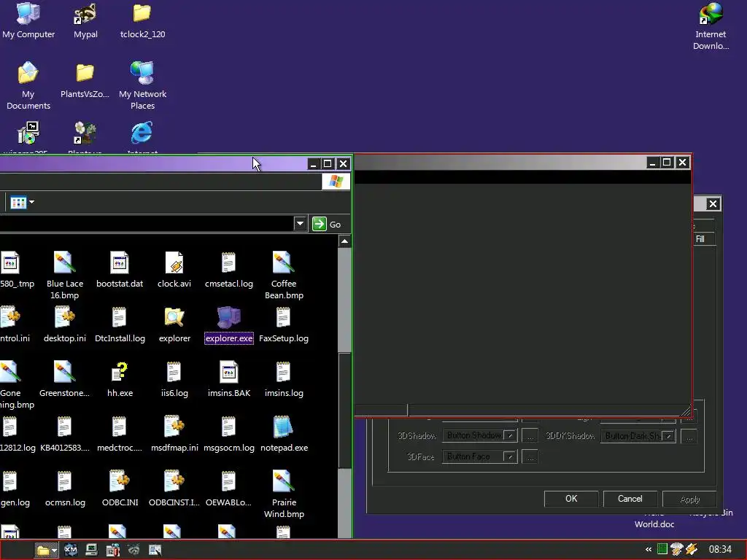Select notepad.exe file
747x560 pixels.
pos(284,435)
